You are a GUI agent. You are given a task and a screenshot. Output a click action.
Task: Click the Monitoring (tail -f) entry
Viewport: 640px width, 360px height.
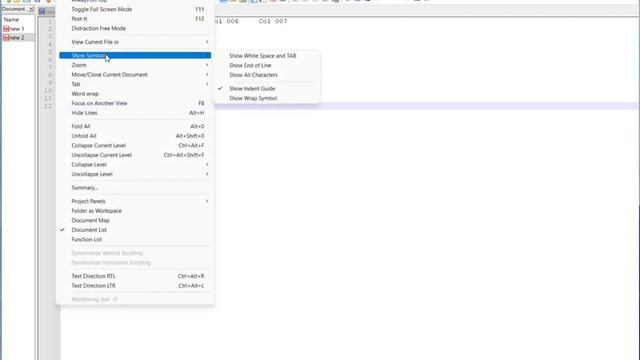135,299
